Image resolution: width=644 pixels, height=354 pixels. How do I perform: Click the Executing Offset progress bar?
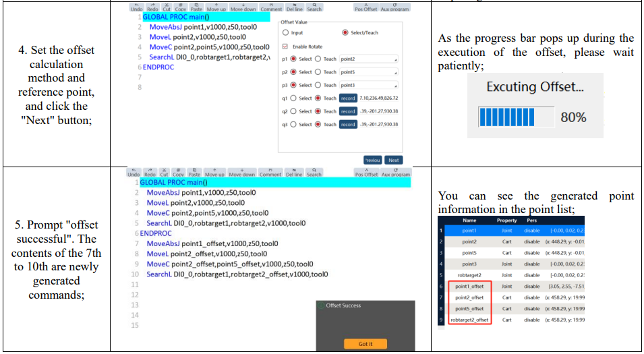click(517, 117)
